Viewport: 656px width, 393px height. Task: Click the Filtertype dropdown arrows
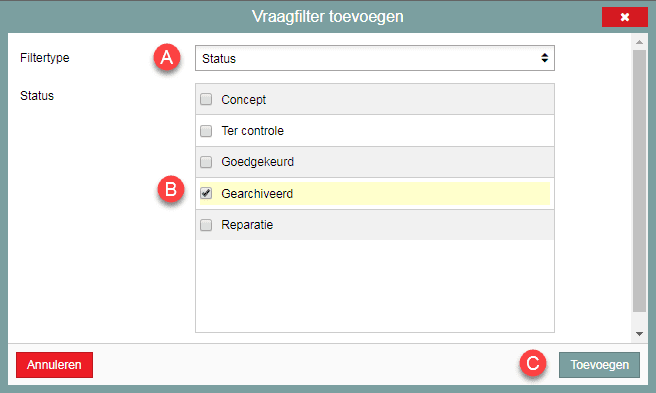click(x=544, y=58)
